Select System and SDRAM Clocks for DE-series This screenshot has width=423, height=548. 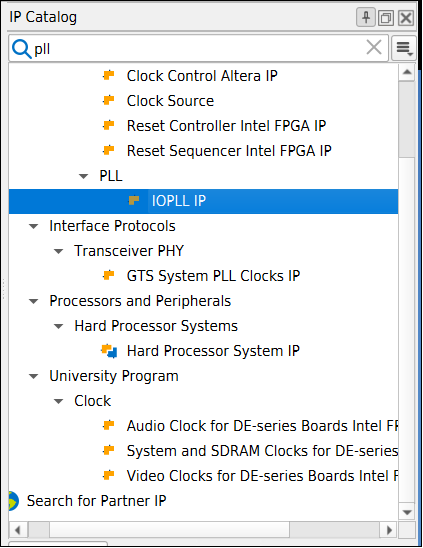tap(262, 451)
